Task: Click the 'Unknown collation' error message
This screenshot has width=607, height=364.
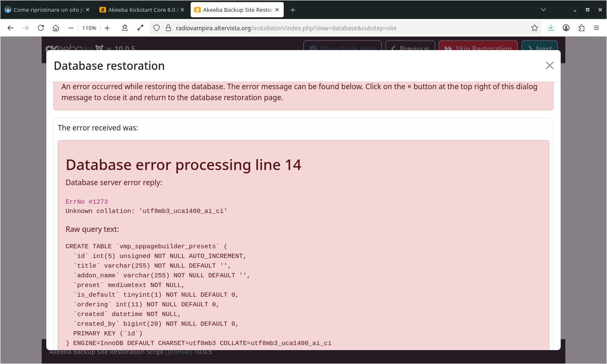Action: [x=146, y=211]
